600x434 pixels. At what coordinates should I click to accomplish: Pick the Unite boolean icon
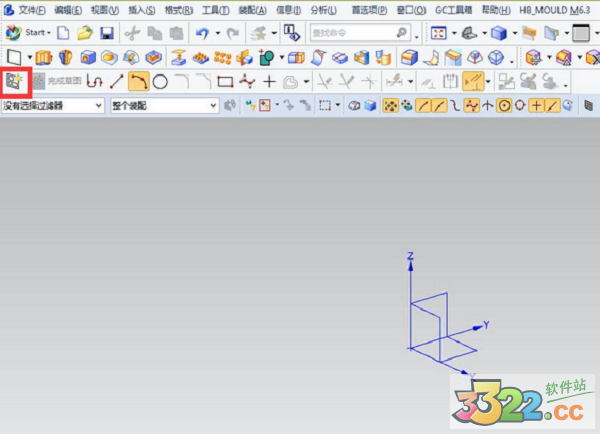tap(267, 57)
